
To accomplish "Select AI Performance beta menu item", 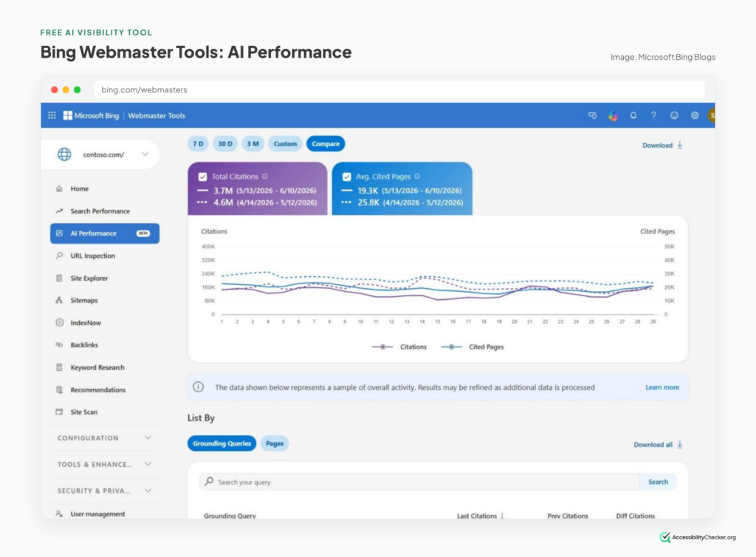I will [x=105, y=233].
